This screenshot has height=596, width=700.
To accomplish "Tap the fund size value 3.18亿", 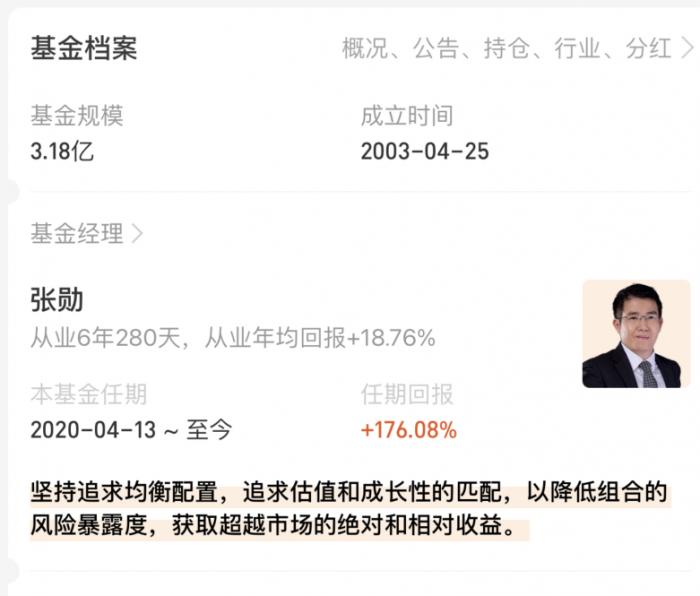I will pyautogui.click(x=62, y=151).
